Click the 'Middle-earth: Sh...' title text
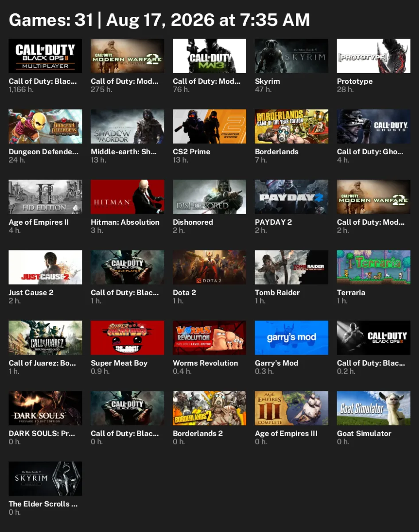419x532 pixels. [x=124, y=152]
